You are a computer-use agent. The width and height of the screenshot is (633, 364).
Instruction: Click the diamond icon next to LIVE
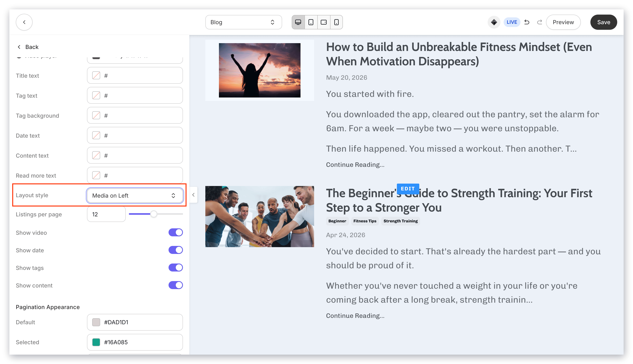pyautogui.click(x=494, y=22)
